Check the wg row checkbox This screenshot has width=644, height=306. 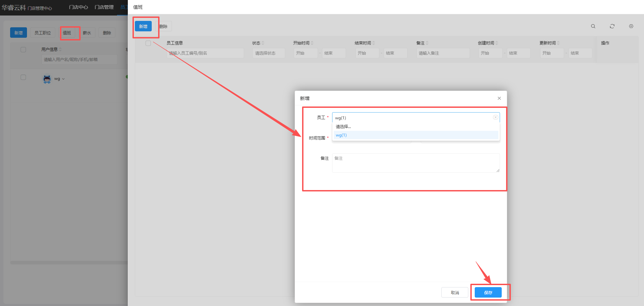tap(23, 78)
